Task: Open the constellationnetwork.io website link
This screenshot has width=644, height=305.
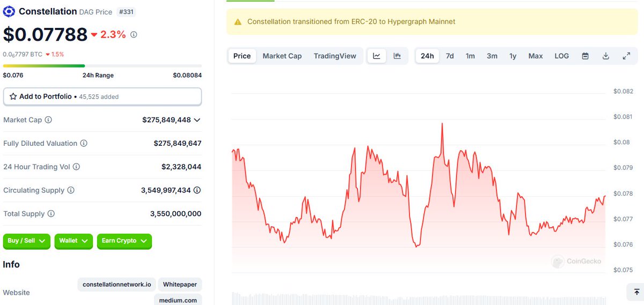Action: click(116, 284)
